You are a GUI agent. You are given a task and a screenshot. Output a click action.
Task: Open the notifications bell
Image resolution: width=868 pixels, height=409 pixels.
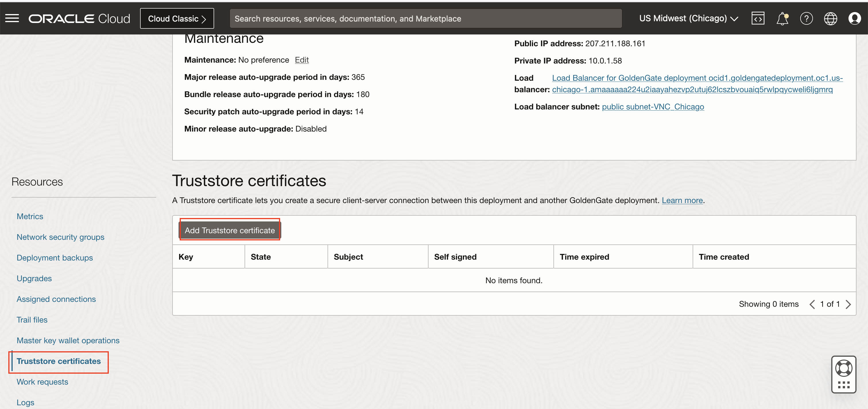tap(782, 19)
